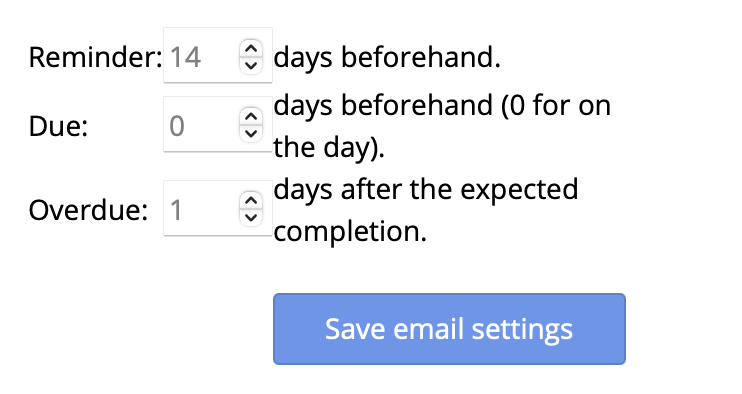This screenshot has width=742, height=394.
Task: Click the 1 value in Overdue box
Action: coord(176,210)
